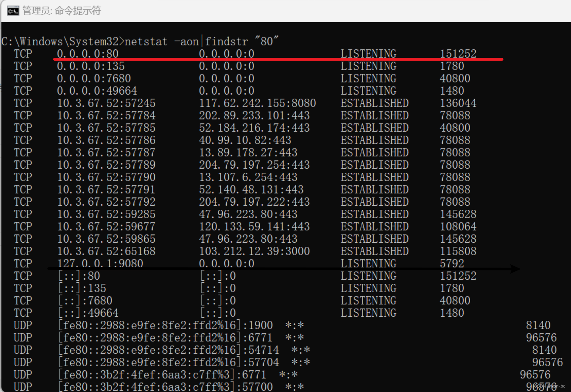Click local address 0.0.0.0:7680

[x=94, y=78]
